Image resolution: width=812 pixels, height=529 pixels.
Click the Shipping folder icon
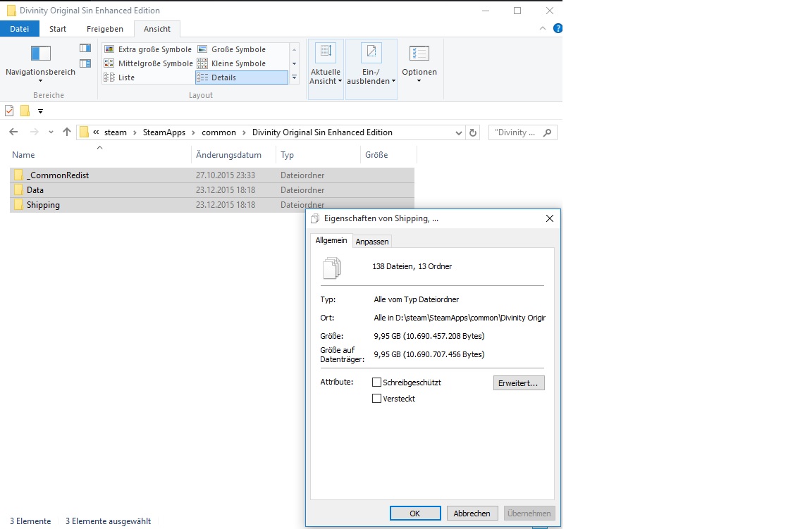pyautogui.click(x=18, y=205)
